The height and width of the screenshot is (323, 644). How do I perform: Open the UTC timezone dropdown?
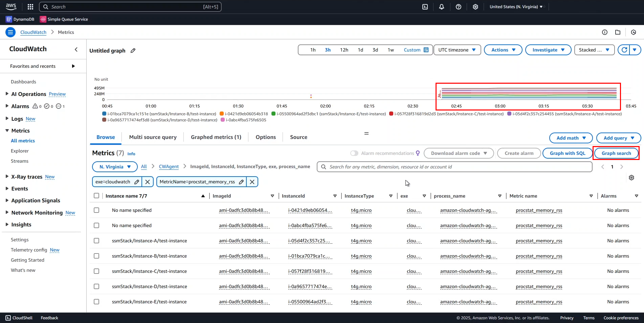tap(457, 50)
